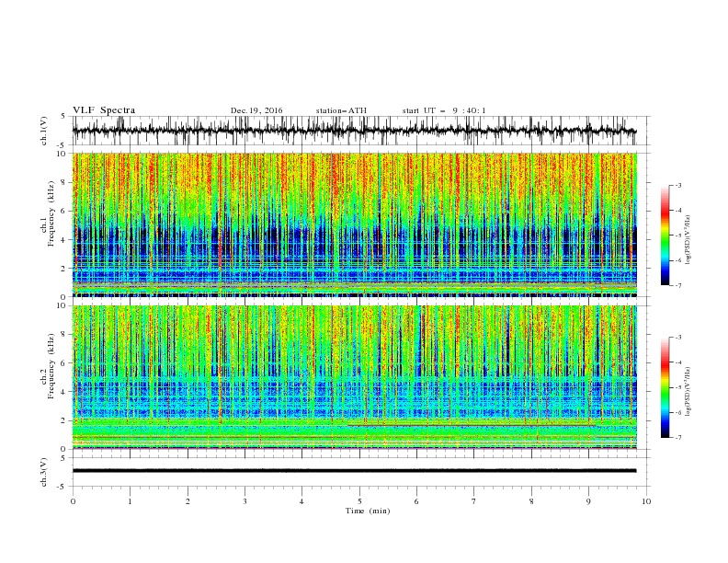Click the "5" tick label on time axis
The width and height of the screenshot is (728, 563).
[x=359, y=501]
